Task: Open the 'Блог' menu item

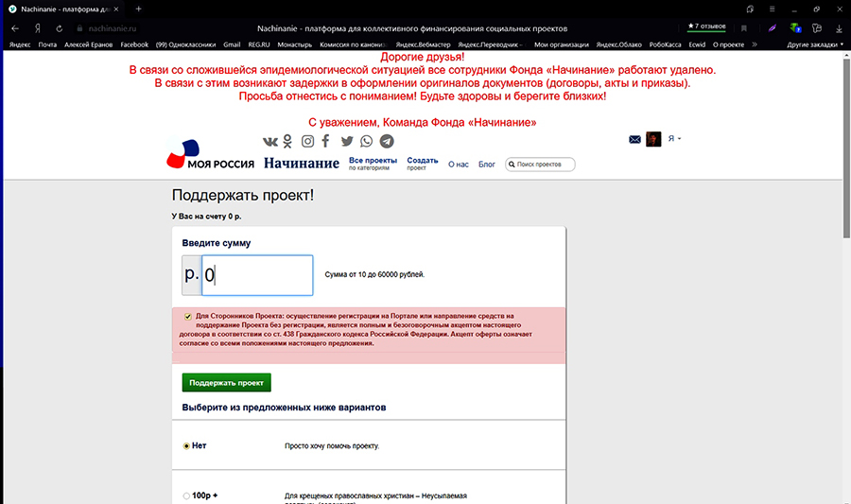Action: click(x=486, y=165)
